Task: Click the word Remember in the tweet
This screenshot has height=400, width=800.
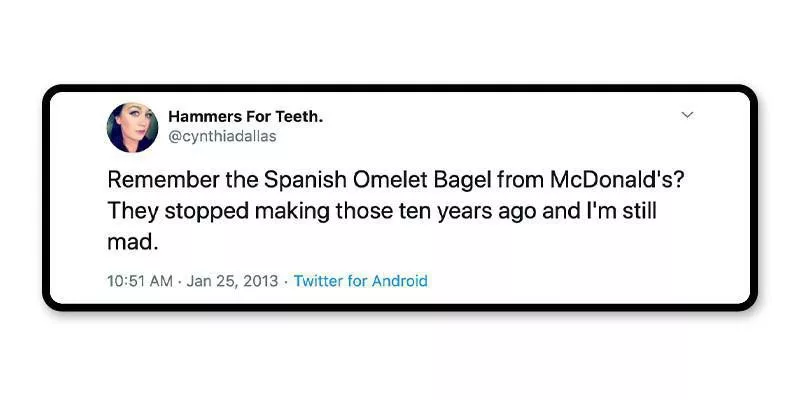Action: pos(156,183)
